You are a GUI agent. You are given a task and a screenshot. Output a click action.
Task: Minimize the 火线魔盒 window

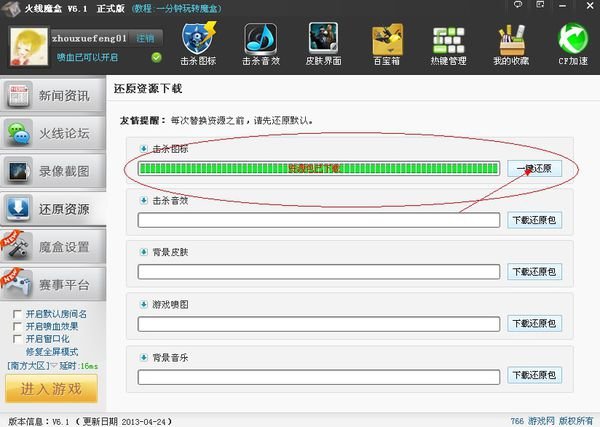pyautogui.click(x=562, y=5)
